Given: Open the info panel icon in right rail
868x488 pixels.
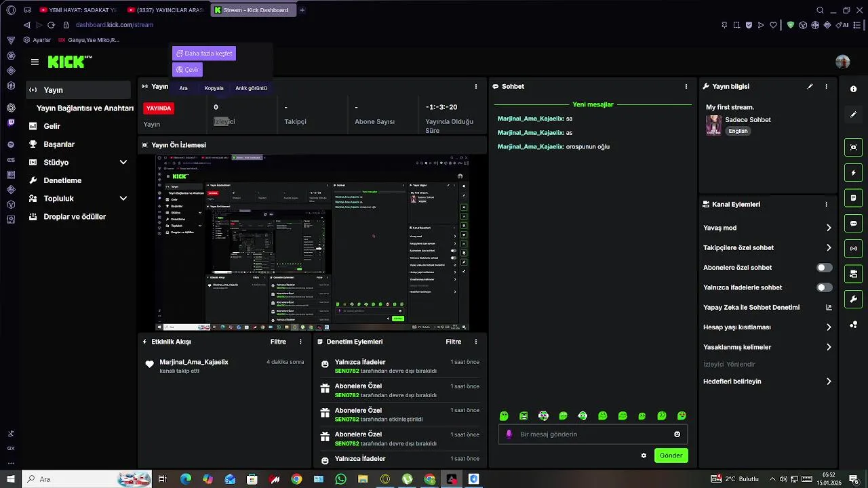Looking at the screenshot, I should 853,89.
